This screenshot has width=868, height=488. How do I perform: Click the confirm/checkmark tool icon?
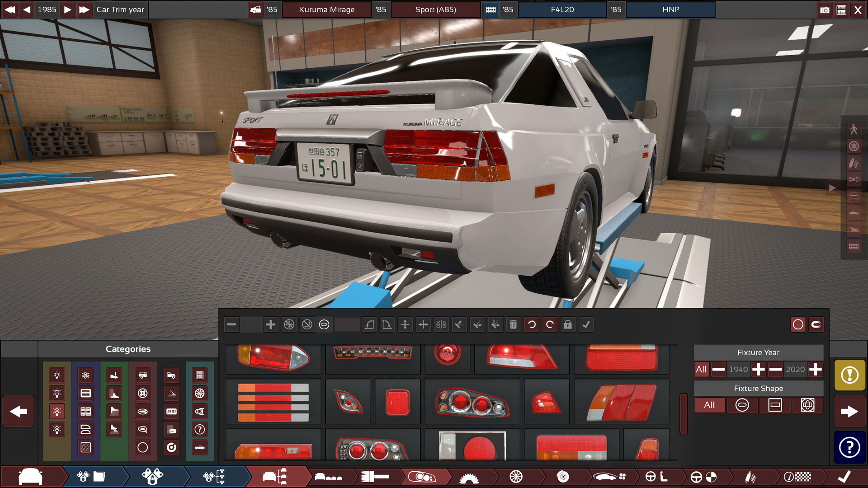[x=587, y=324]
